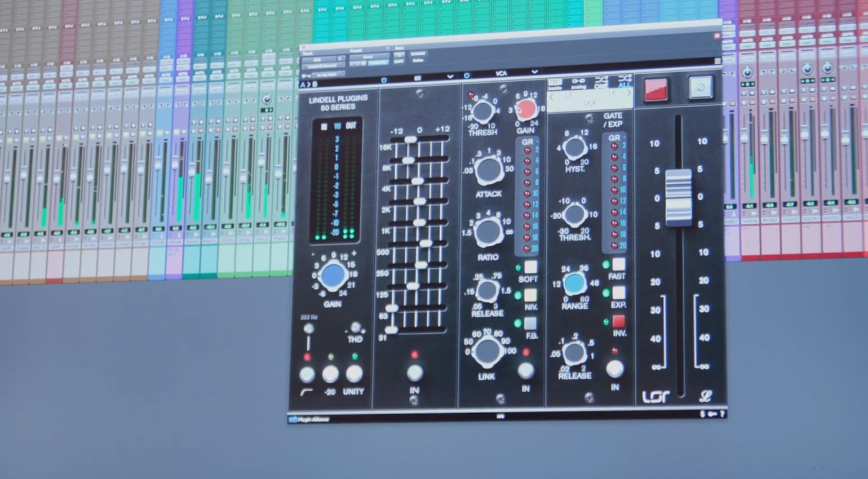
Task: Toggle the high-pass filter button
Action: (307, 374)
